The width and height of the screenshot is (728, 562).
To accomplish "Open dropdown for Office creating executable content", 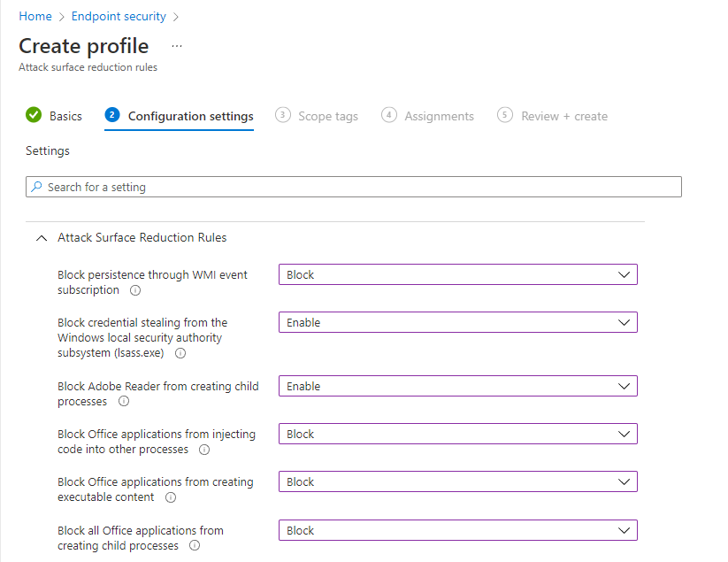I will point(458,481).
